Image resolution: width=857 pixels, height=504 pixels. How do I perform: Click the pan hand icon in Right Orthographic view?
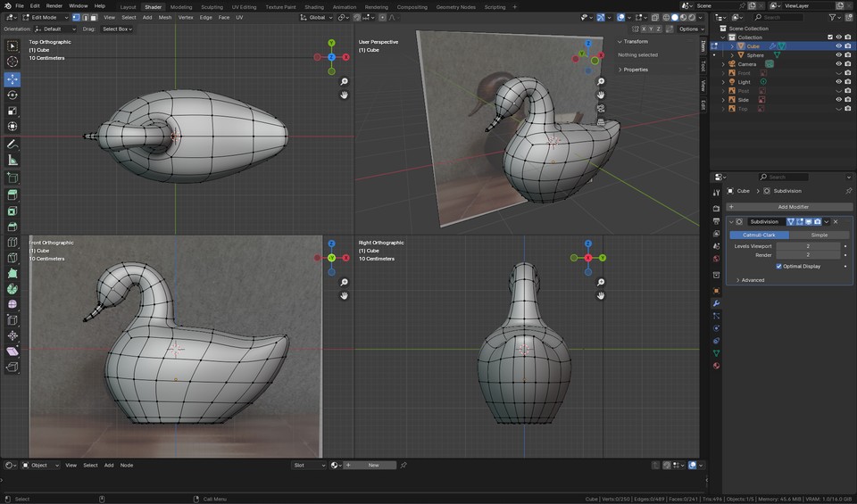[602, 295]
